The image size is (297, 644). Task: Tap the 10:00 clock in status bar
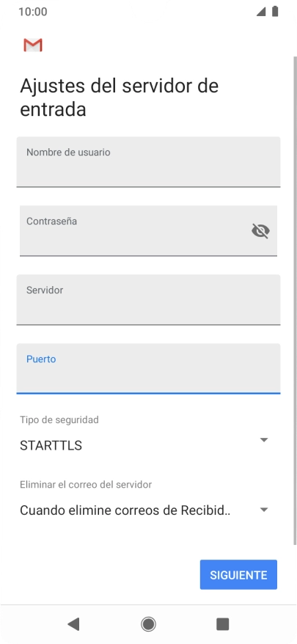33,12
